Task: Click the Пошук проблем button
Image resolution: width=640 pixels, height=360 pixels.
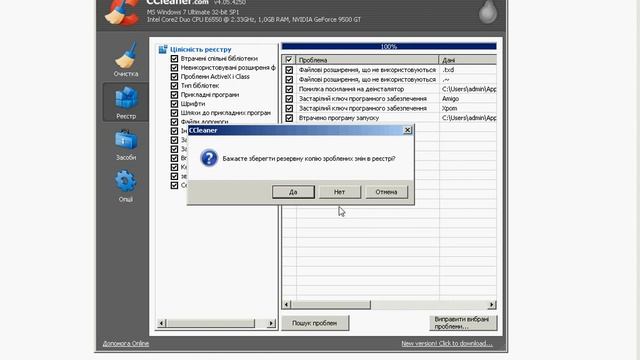Action: click(315, 323)
